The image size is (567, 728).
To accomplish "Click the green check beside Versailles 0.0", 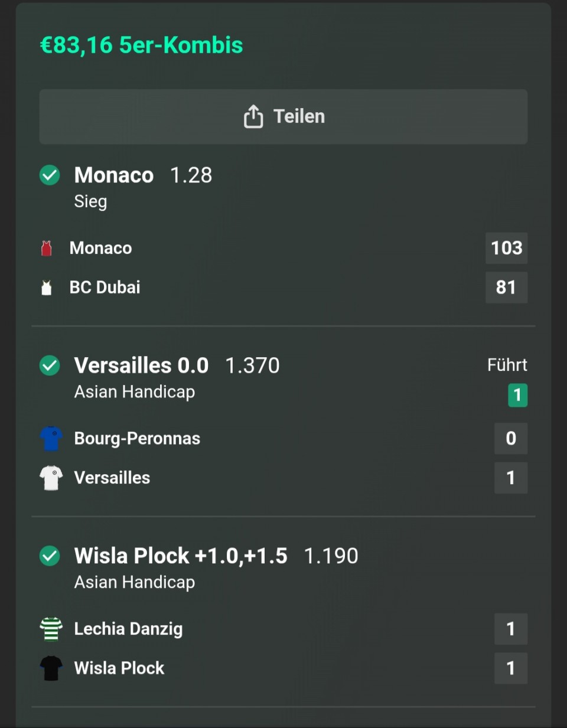I will click(50, 366).
